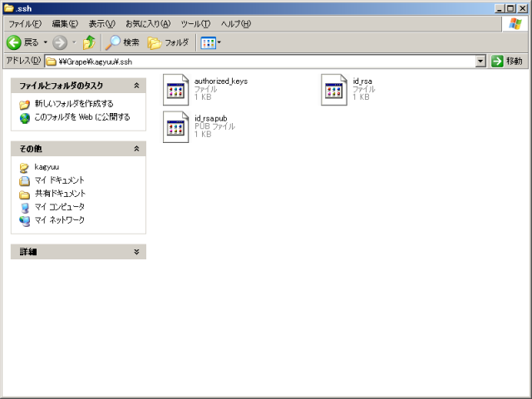The height and width of the screenshot is (399, 532).
Task: Open the kagyuu folder link
Action: pyautogui.click(x=47, y=167)
